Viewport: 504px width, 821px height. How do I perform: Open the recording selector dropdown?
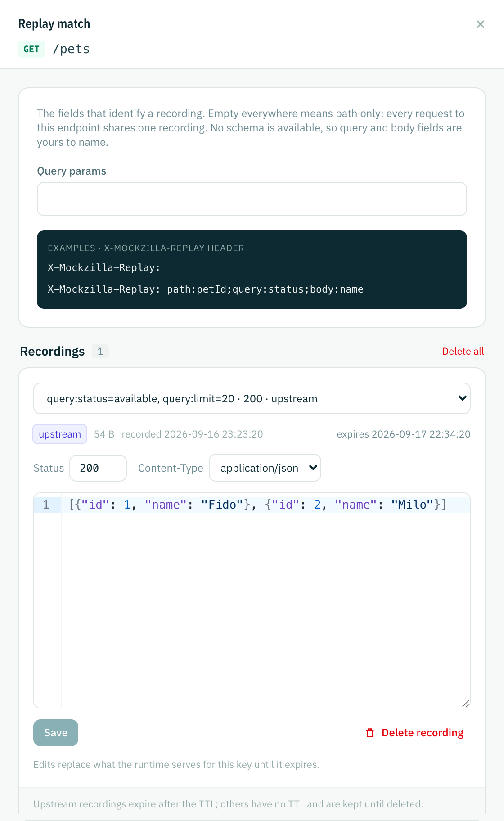(x=252, y=398)
